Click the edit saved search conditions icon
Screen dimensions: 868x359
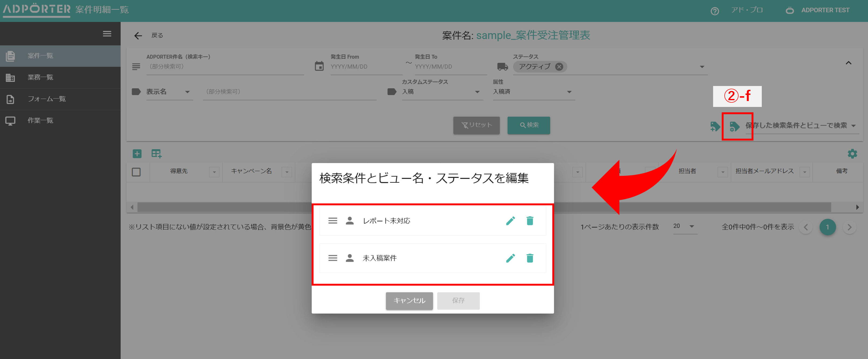coord(735,127)
